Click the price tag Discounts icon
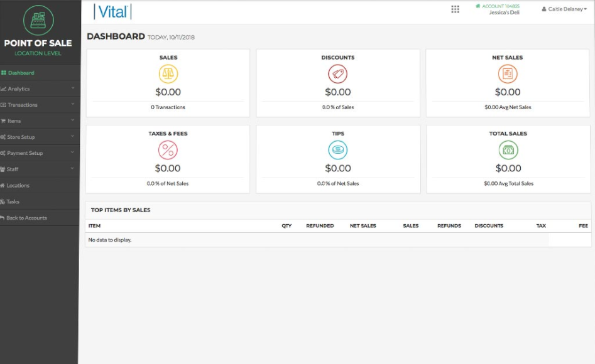The height and width of the screenshot is (364, 595). coord(338,74)
